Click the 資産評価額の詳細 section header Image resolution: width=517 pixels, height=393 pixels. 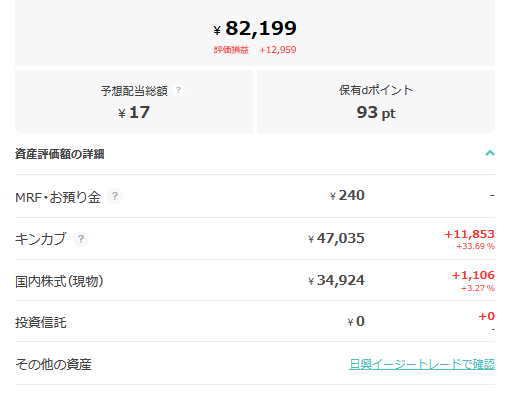pos(255,154)
